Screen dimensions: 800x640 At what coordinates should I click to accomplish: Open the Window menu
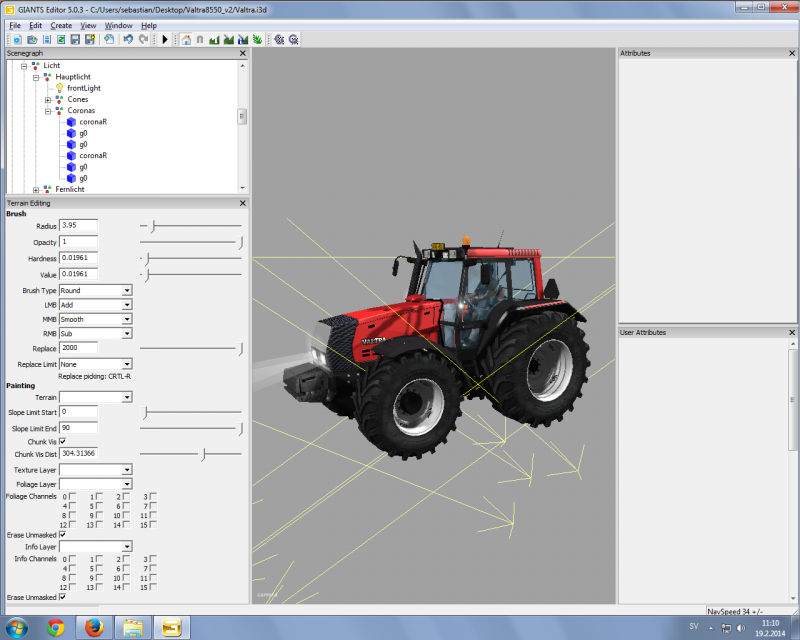[118, 26]
